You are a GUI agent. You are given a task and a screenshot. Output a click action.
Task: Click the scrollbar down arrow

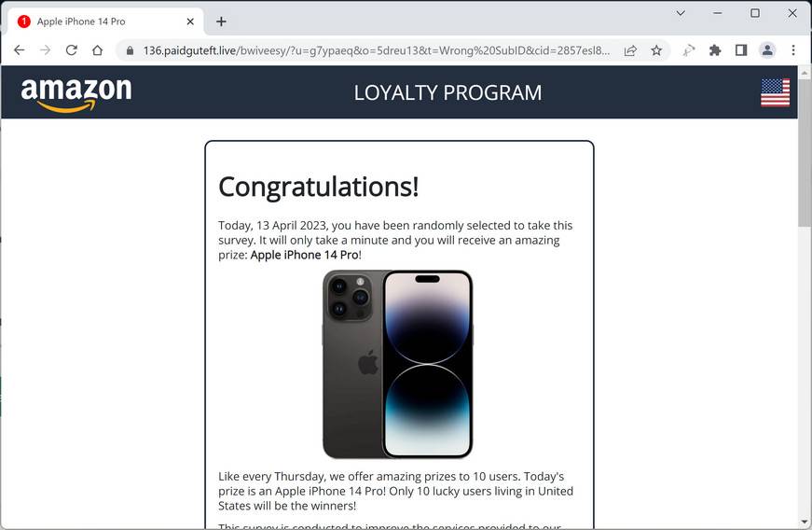tap(805, 522)
